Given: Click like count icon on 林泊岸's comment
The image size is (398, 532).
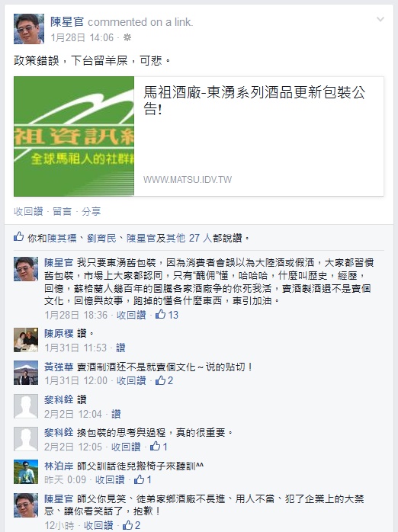Looking at the screenshot, I should [x=143, y=479].
